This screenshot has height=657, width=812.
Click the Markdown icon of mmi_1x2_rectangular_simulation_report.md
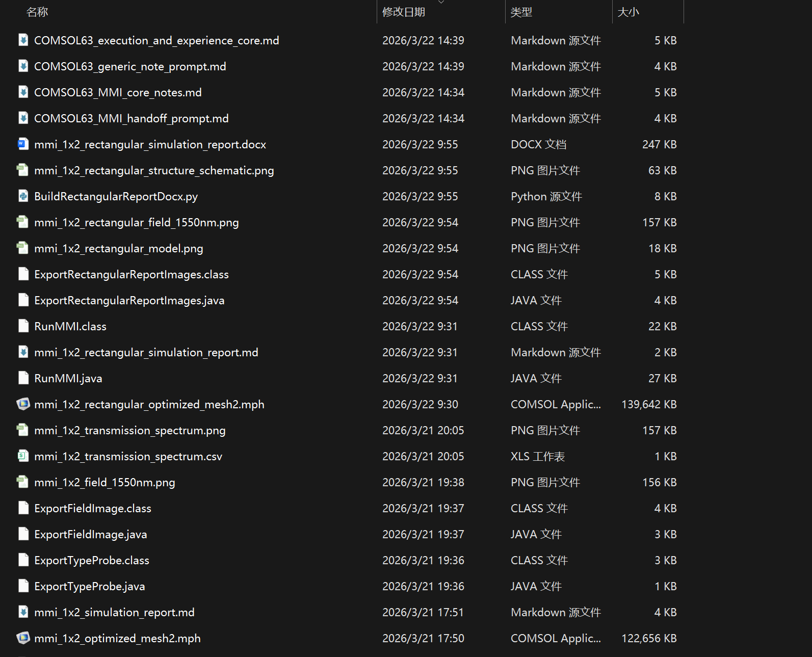(23, 352)
